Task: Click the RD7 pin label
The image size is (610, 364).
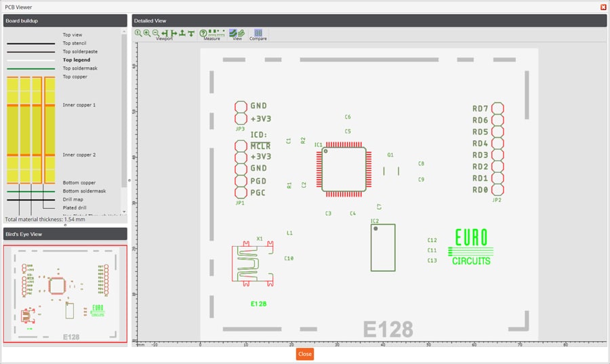Action: 480,108
